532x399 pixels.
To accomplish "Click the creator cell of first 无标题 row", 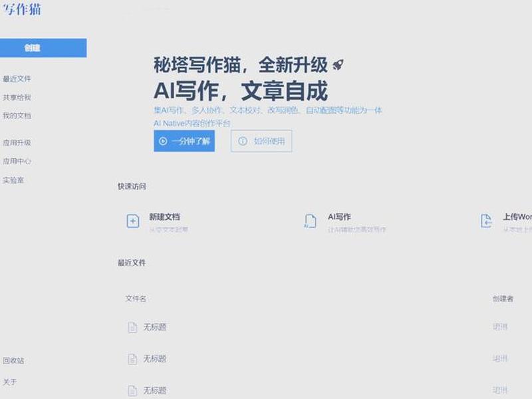I will (500, 327).
